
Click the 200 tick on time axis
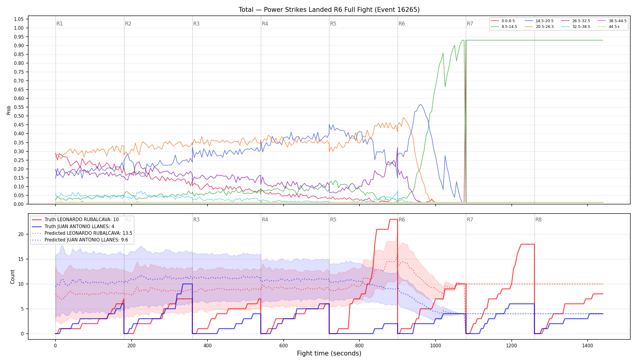pos(131,345)
